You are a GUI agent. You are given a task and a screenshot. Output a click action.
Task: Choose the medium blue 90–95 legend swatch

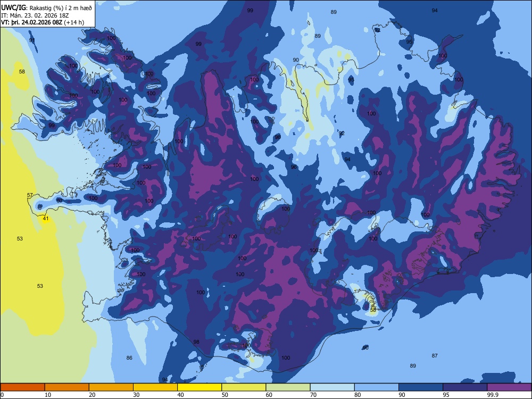point(421,387)
